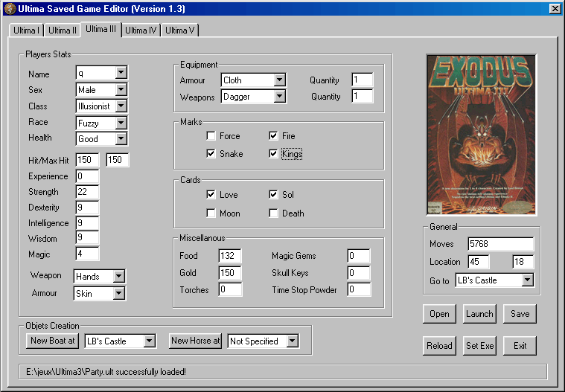This screenshot has width=565, height=392.
Task: Click the Skull Keys input field
Action: (x=359, y=272)
